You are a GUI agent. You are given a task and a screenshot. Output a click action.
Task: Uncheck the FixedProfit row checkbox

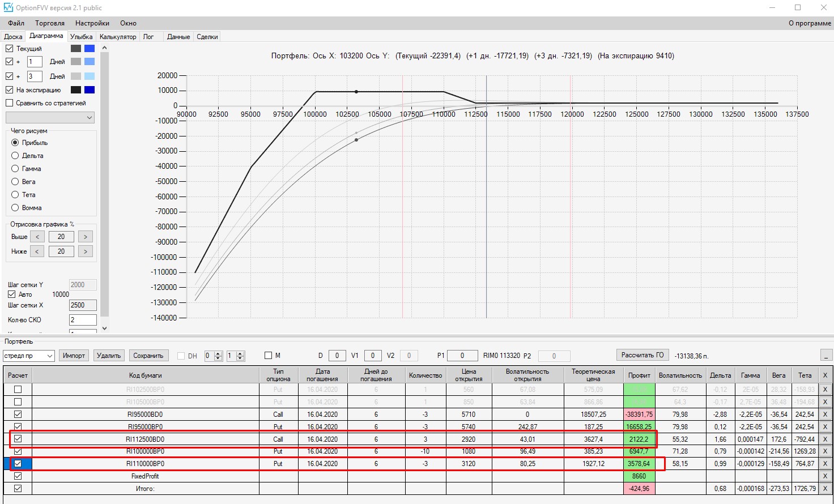point(18,476)
